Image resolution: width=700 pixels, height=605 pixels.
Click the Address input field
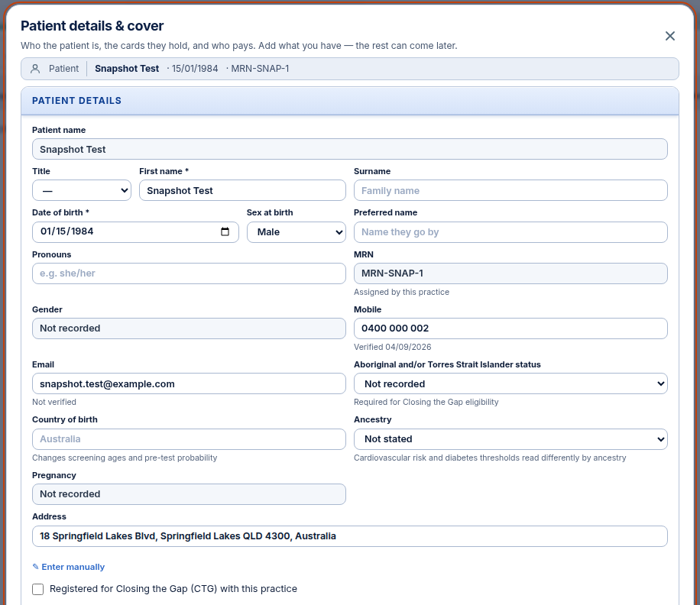[350, 536]
